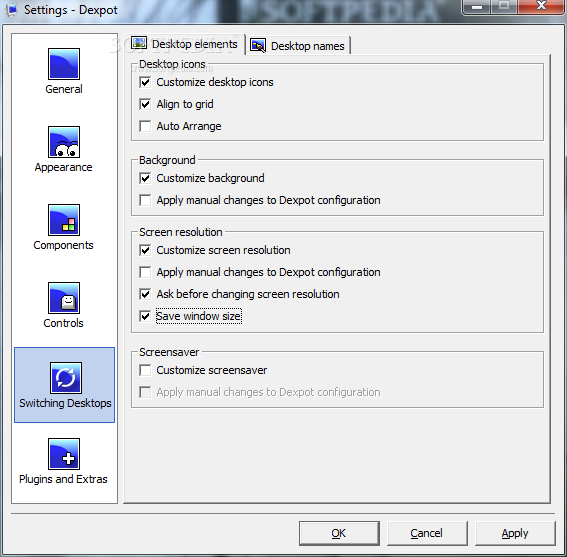567x557 pixels.
Task: Click the Cancel button
Action: 427,533
